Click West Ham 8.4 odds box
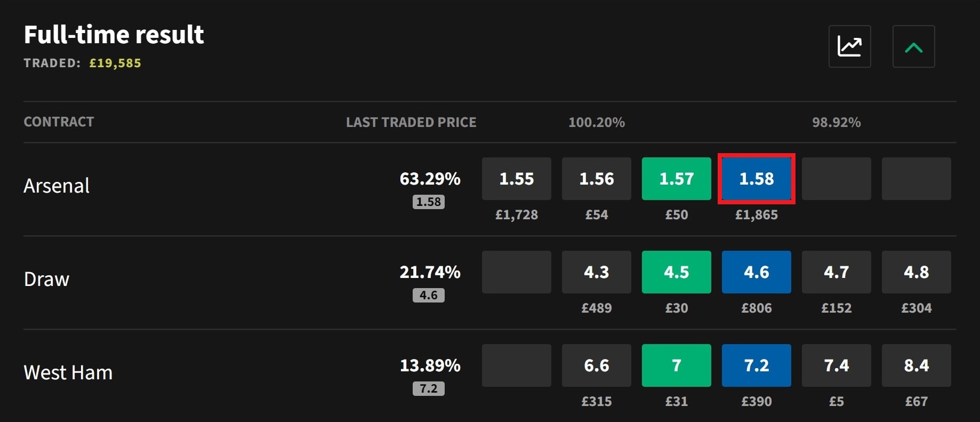 point(916,365)
